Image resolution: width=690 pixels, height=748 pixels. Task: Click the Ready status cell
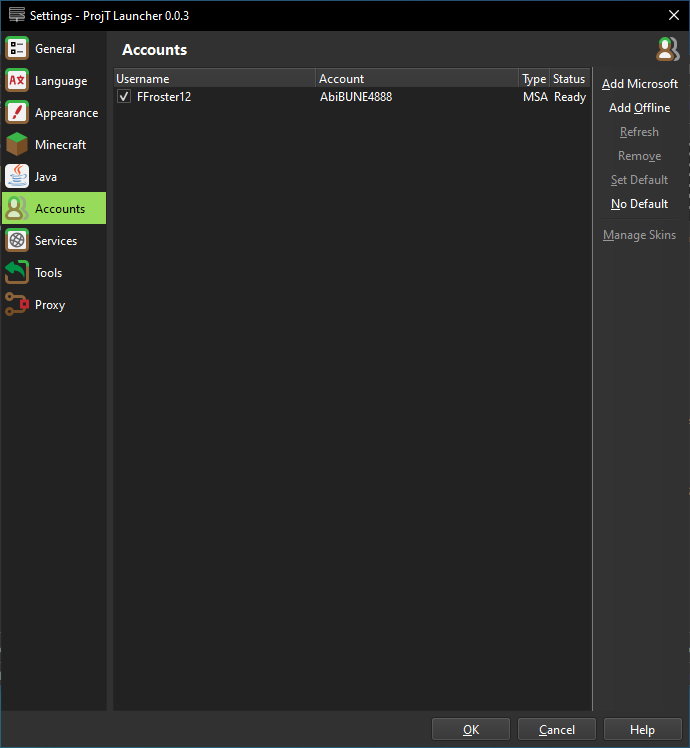pyautogui.click(x=570, y=97)
